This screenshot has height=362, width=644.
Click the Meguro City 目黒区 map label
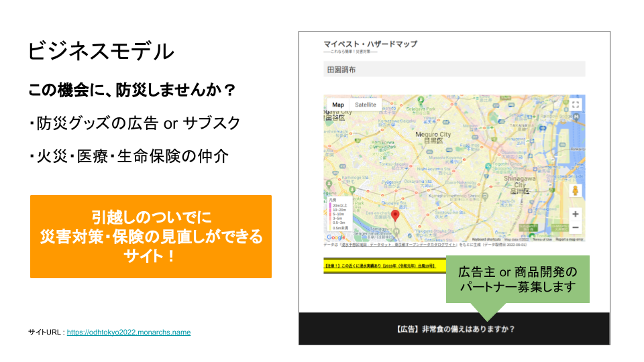[433, 137]
